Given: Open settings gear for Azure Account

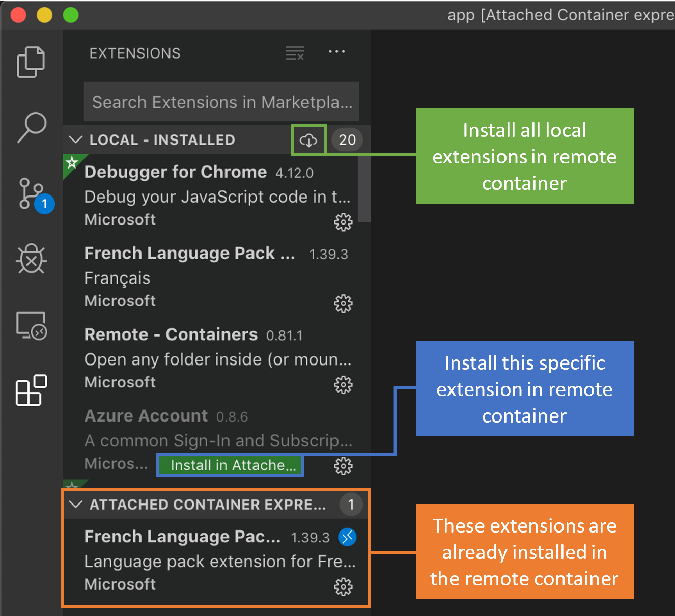Looking at the screenshot, I should pyautogui.click(x=344, y=465).
